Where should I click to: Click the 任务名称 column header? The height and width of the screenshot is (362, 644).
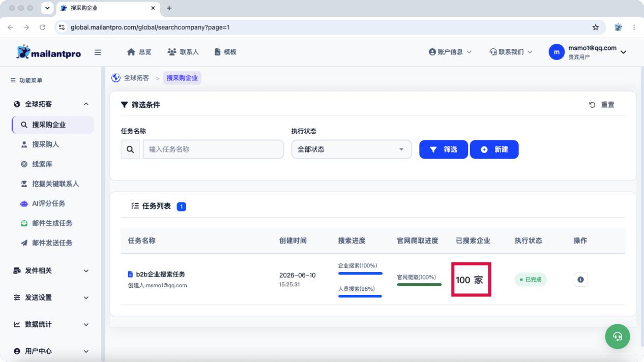[142, 241]
